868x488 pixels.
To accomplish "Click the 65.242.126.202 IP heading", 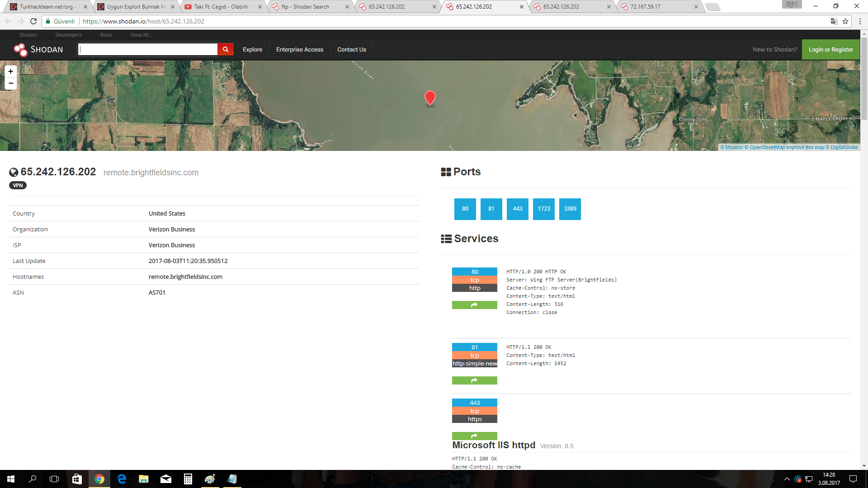I will pos(58,172).
